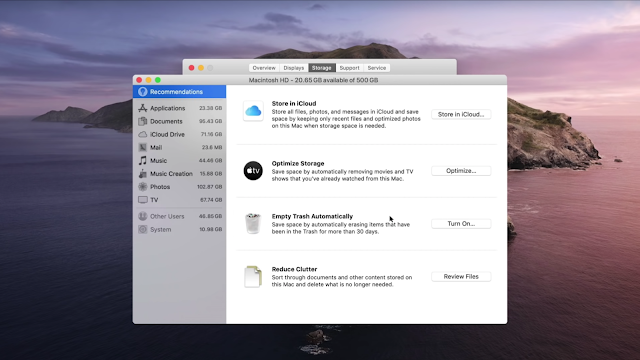Open Support tab in About This Mac

(x=349, y=68)
